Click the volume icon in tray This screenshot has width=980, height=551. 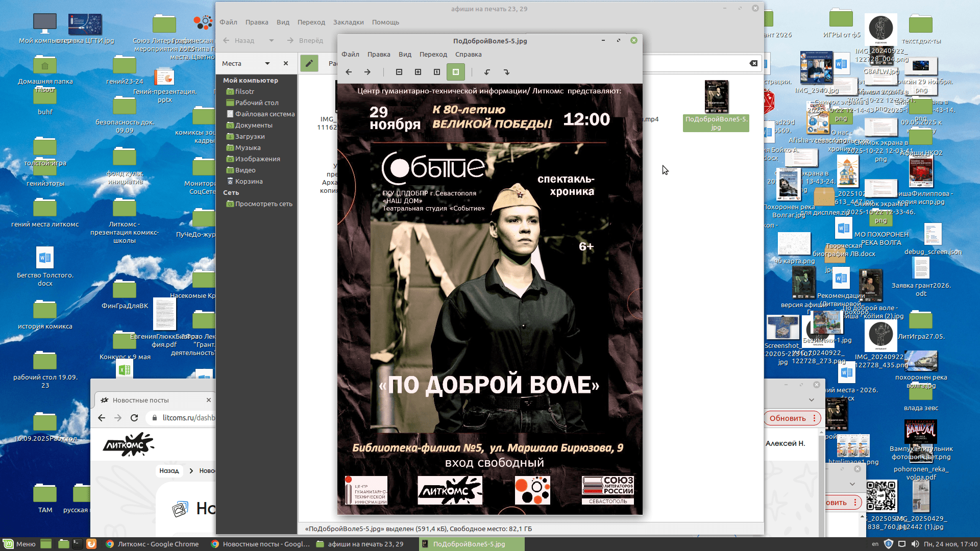pyautogui.click(x=915, y=544)
